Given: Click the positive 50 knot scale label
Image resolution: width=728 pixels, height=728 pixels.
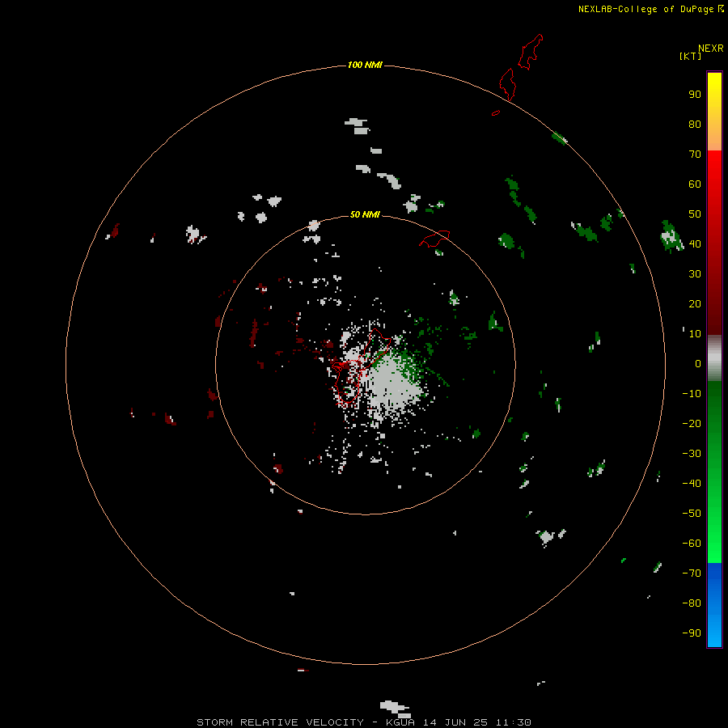Looking at the screenshot, I should point(695,214).
